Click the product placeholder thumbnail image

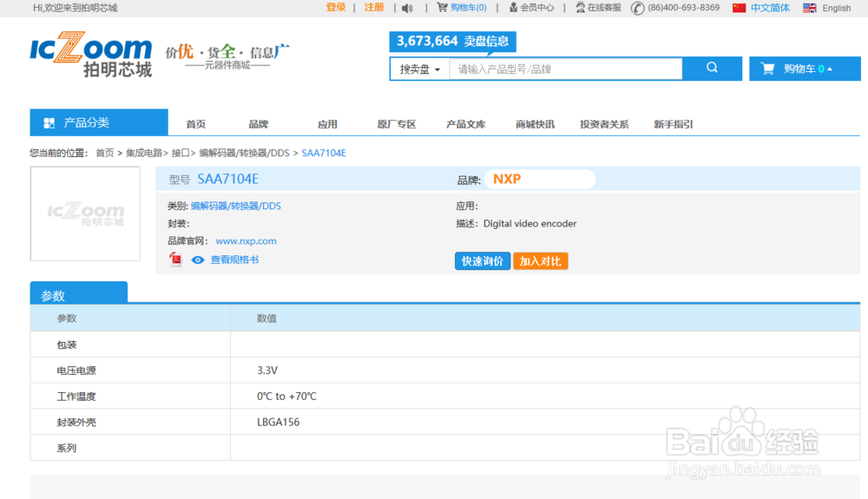pos(85,213)
